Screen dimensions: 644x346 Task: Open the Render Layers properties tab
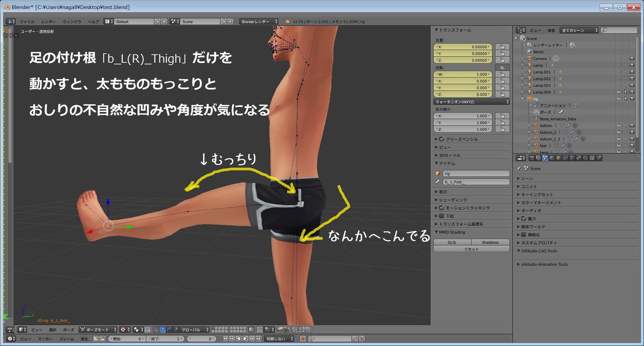tap(538, 158)
